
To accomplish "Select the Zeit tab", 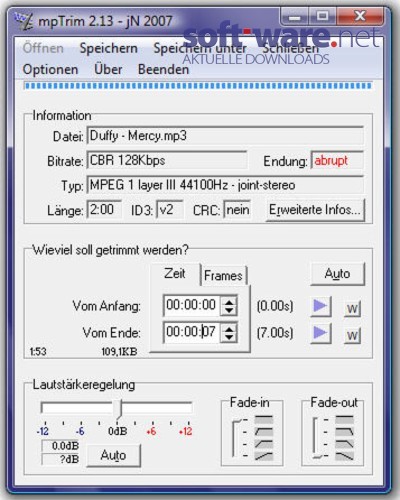I will tap(175, 274).
